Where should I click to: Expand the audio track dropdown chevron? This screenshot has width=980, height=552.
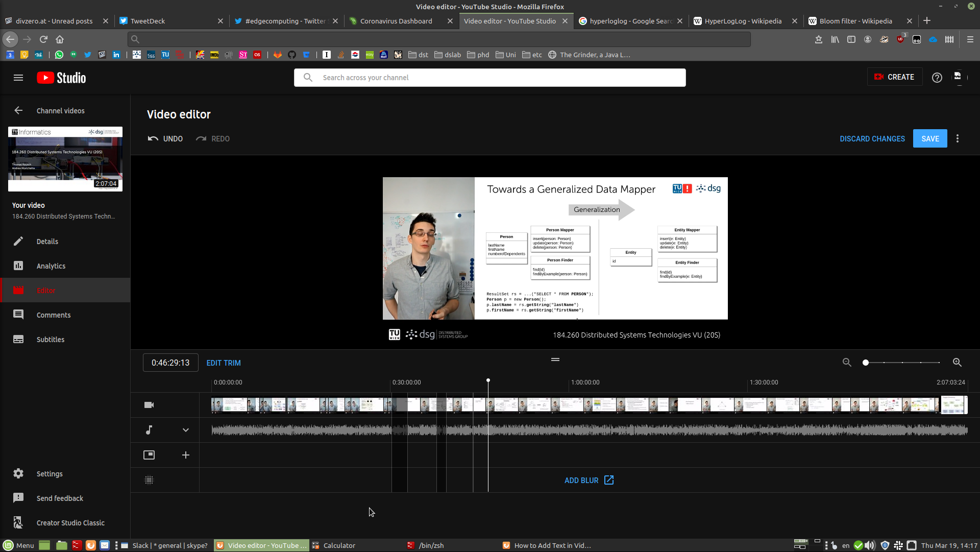pos(186,429)
